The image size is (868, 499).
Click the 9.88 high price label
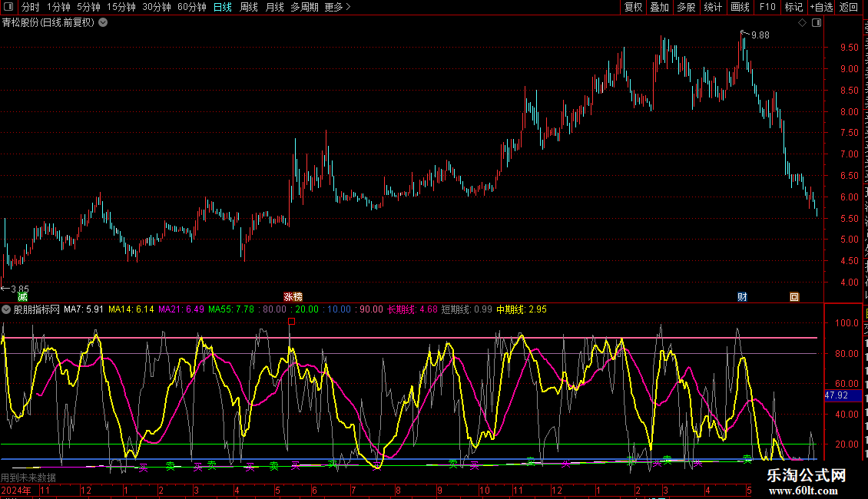point(760,35)
